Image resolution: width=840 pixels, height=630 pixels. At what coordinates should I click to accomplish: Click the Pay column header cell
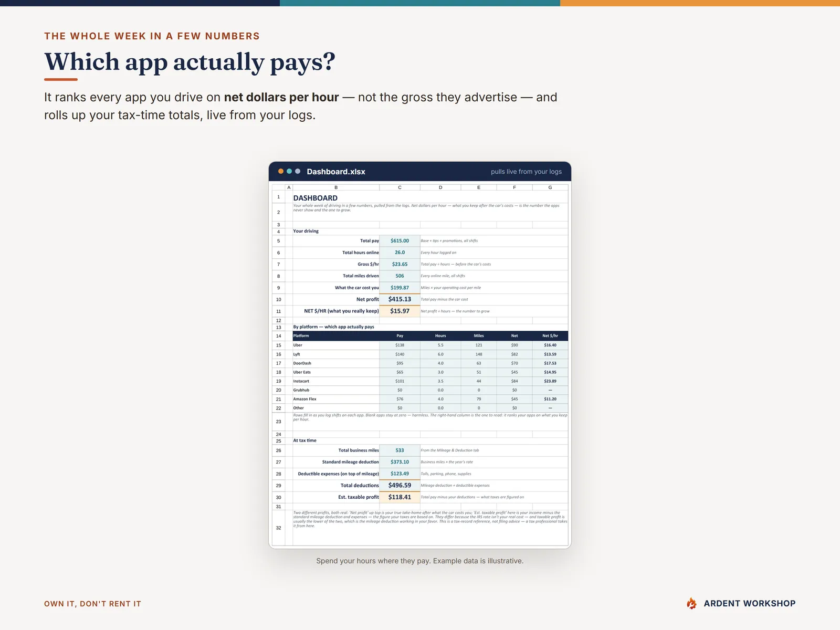[x=400, y=335]
